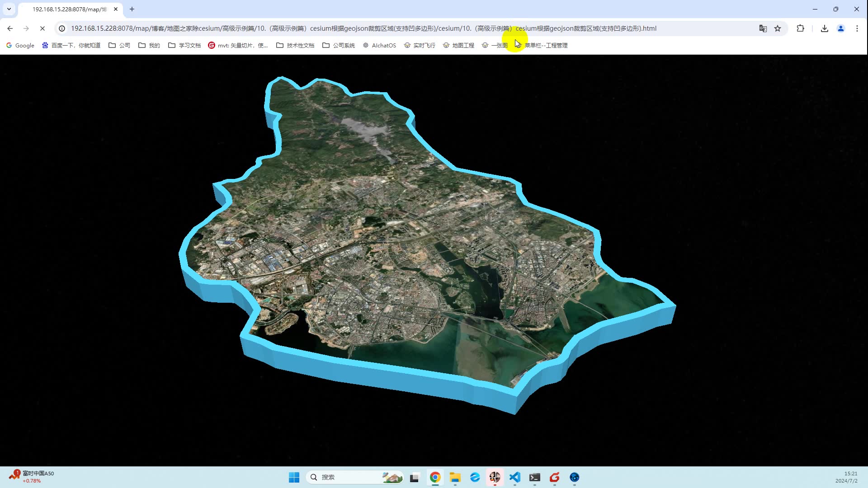Go back to the previous page
The height and width of the screenshot is (488, 868).
point(10,28)
